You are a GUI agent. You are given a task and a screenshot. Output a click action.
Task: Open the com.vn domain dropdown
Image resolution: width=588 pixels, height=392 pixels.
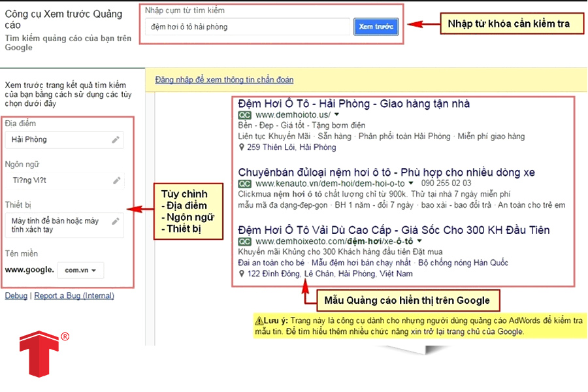click(x=80, y=270)
